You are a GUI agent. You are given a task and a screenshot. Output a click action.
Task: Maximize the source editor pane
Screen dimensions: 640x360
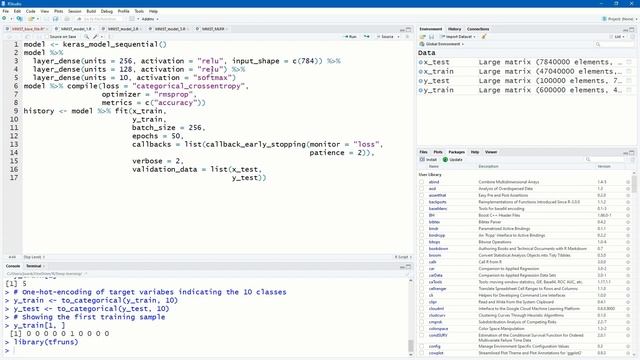[x=408, y=29]
